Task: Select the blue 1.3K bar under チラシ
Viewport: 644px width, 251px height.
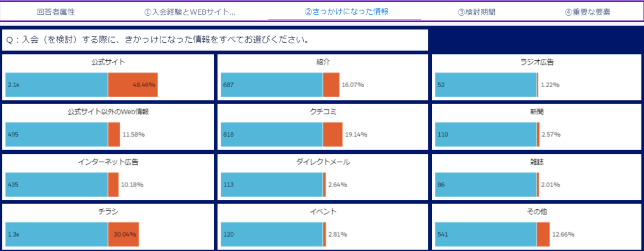Action: pos(57,234)
